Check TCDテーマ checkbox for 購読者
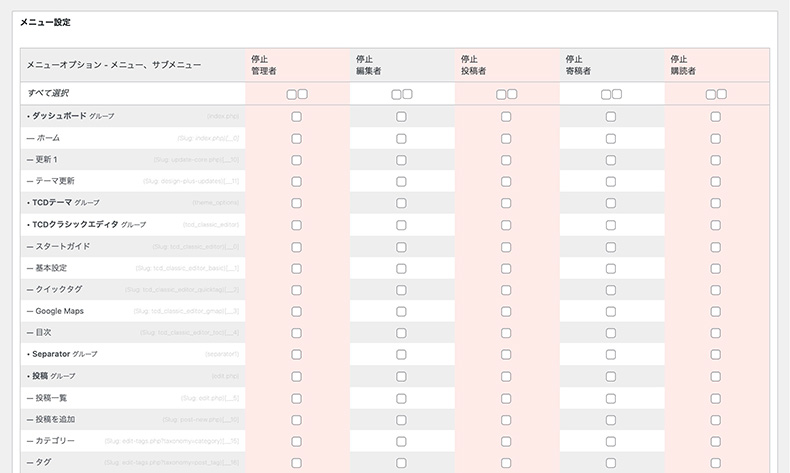The height and width of the screenshot is (473, 790). click(x=715, y=203)
